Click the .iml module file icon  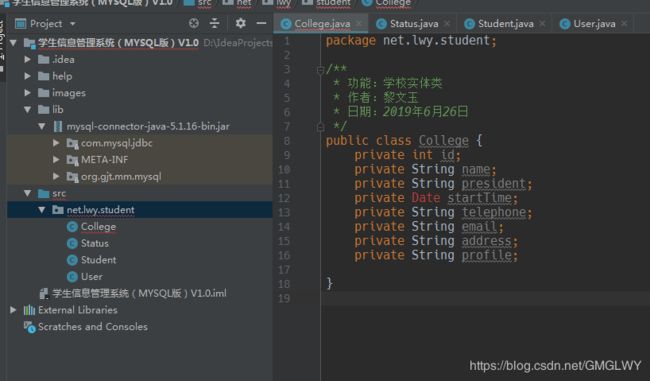tap(44, 294)
